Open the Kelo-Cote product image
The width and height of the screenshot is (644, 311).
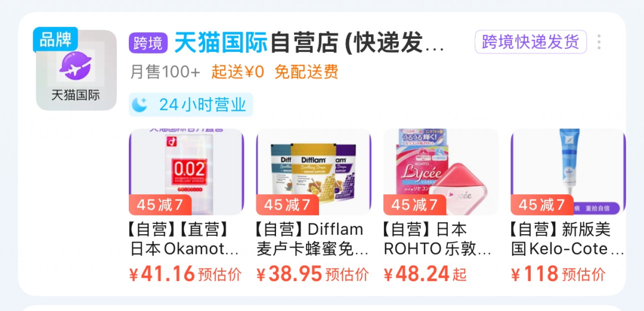click(568, 172)
